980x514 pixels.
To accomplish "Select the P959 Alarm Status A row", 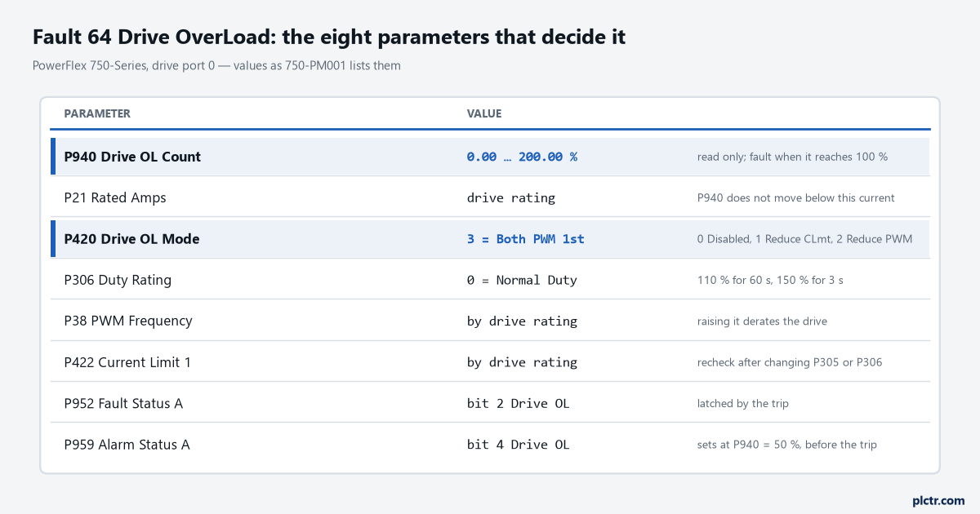I will tap(490, 445).
